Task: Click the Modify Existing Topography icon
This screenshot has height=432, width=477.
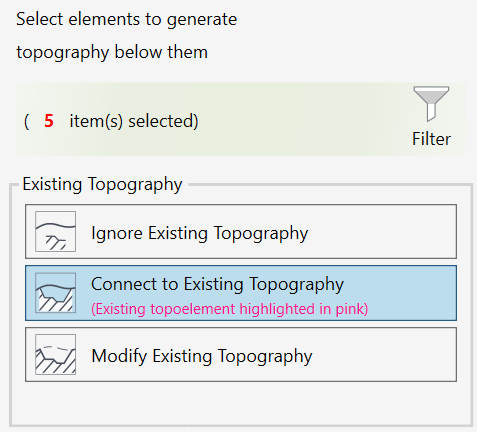Action: pyautogui.click(x=56, y=354)
